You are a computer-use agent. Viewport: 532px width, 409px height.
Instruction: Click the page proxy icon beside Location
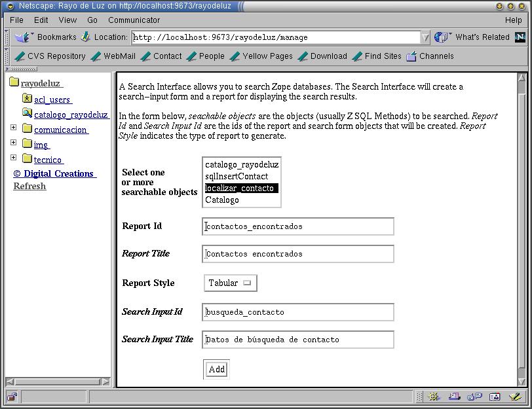click(86, 37)
